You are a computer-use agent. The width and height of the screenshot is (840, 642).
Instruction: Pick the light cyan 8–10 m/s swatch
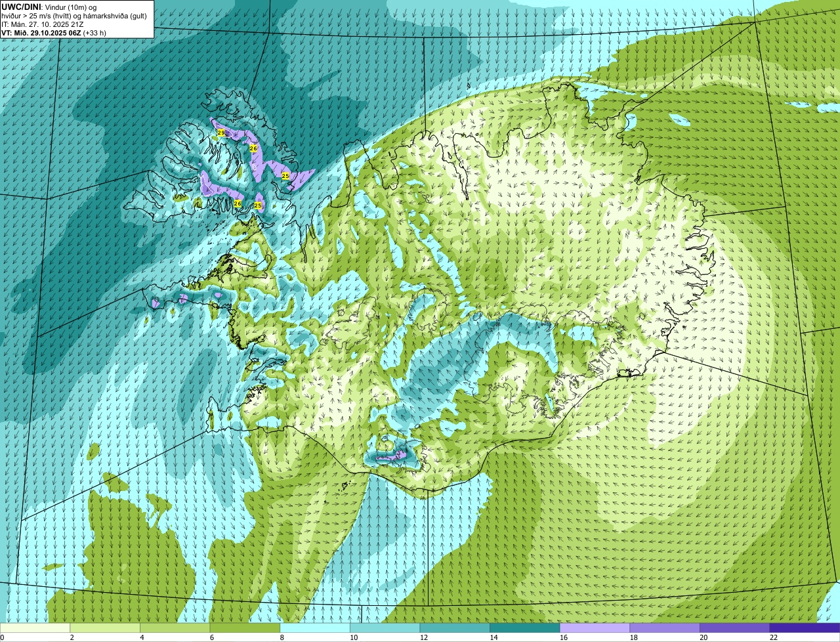tap(315, 628)
